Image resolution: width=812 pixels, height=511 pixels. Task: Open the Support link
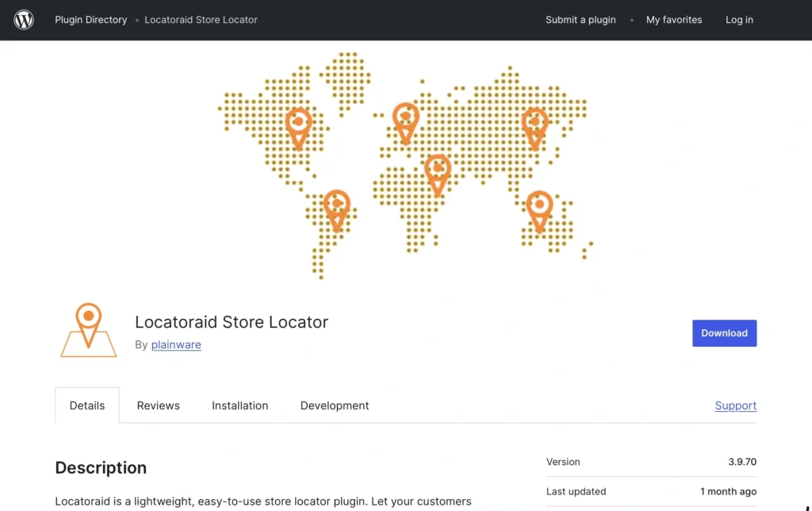coord(735,405)
